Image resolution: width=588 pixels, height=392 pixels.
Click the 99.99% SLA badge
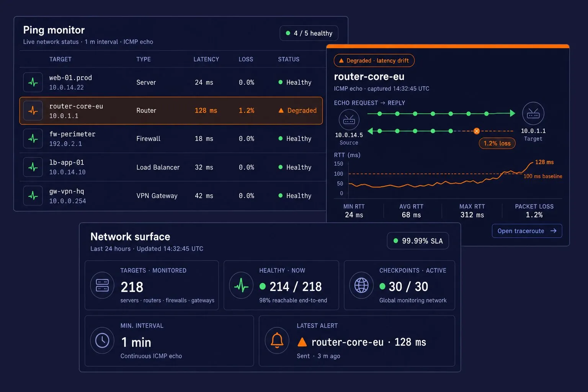click(418, 241)
